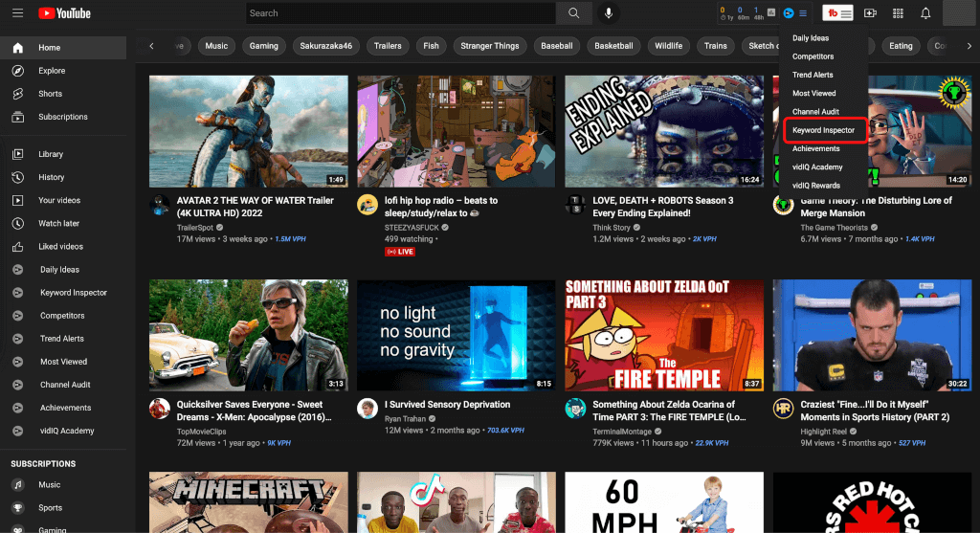Collapse the vidIQ hamburger dropdown menu

click(x=803, y=13)
